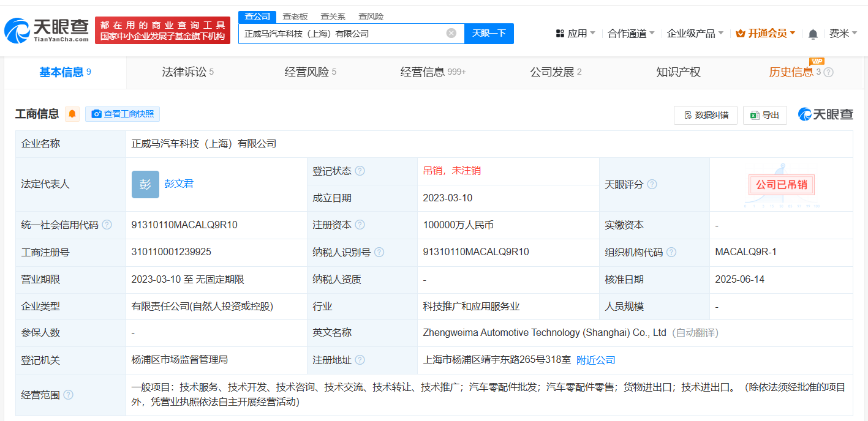Open notifications via the bell icon in the header

pos(813,34)
